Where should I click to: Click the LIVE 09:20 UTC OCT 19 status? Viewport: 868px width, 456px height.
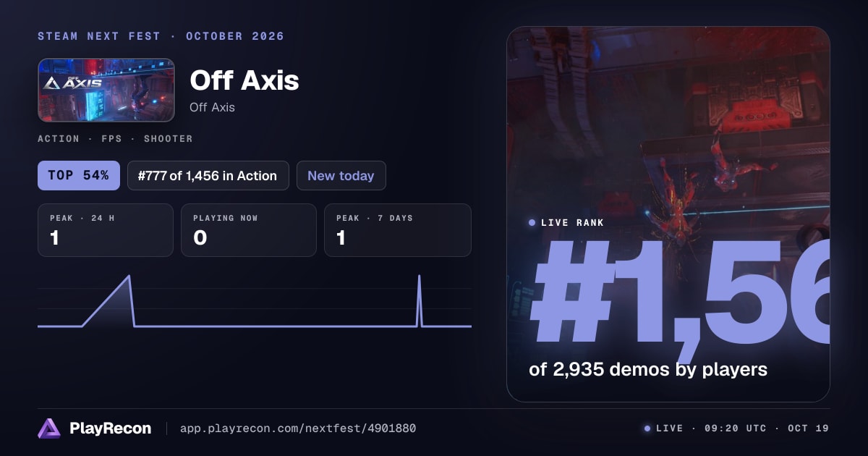pyautogui.click(x=742, y=428)
